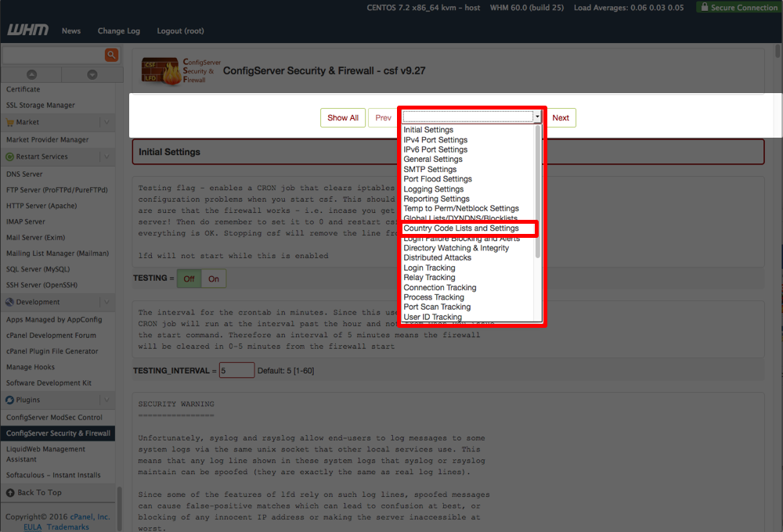This screenshot has height=532, width=783.
Task: Open the News menu item
Action: [70, 31]
